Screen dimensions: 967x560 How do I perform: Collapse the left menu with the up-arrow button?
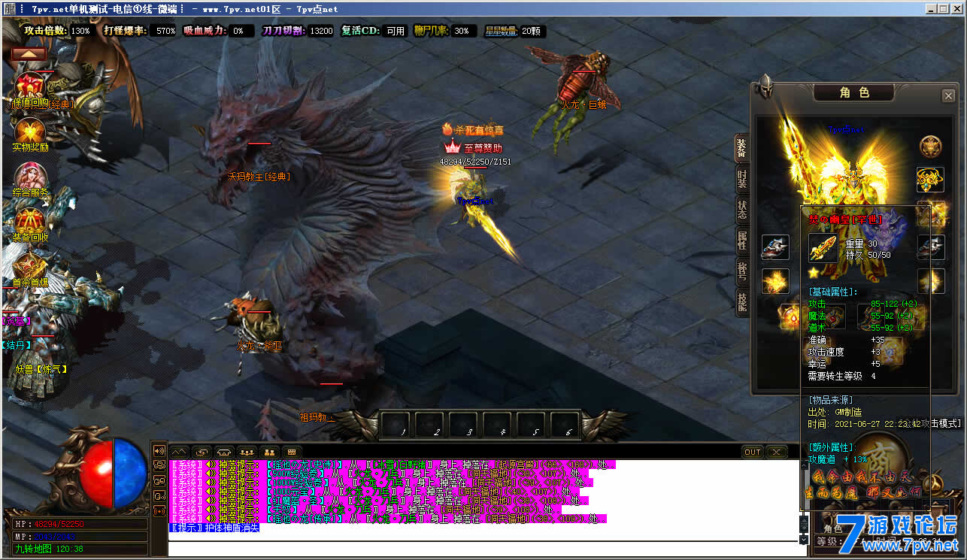tap(29, 54)
